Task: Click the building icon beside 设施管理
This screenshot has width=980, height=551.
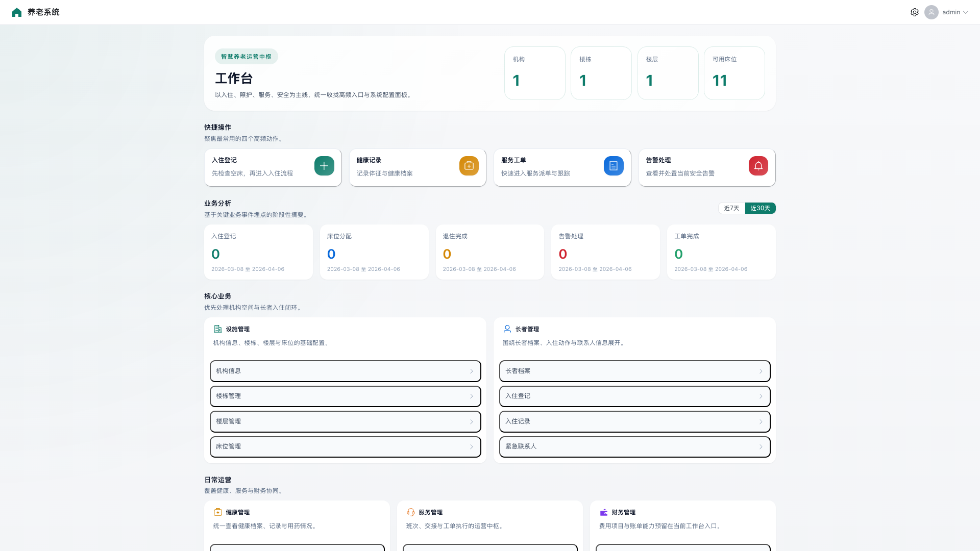Action: pyautogui.click(x=217, y=329)
